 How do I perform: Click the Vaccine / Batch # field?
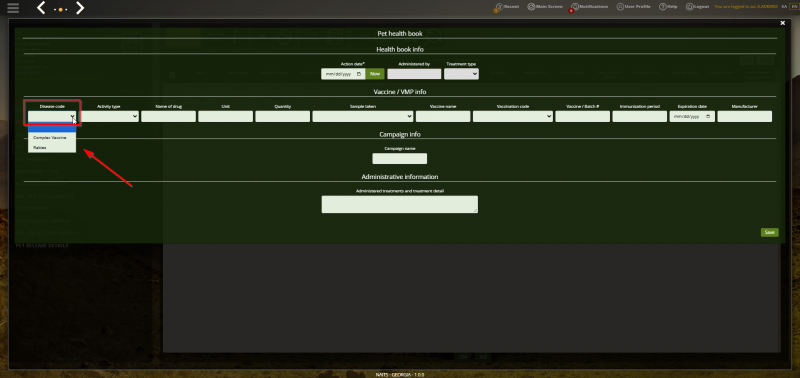(583, 116)
